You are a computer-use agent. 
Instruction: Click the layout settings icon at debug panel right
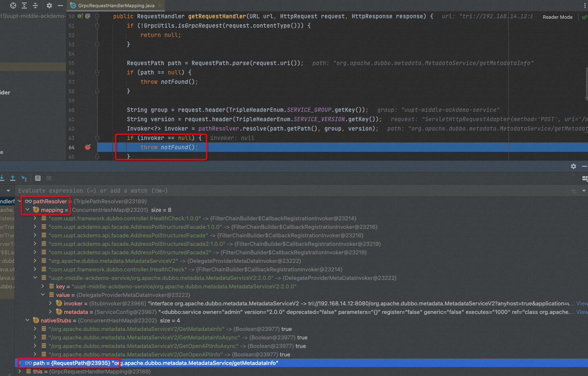coord(585,179)
